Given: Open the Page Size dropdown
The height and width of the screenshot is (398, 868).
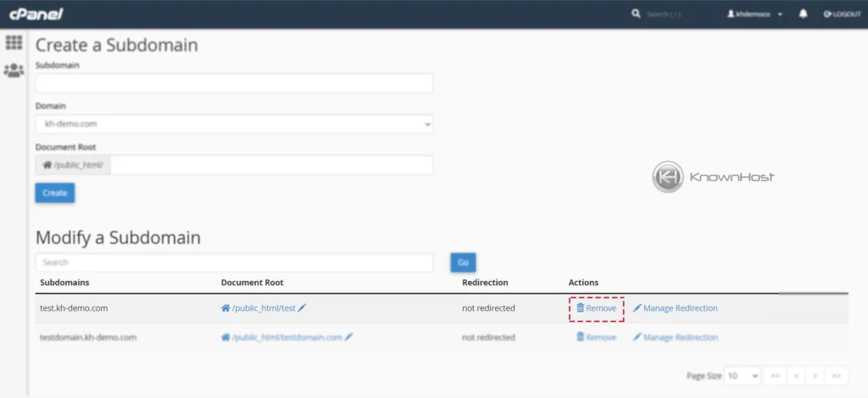Looking at the screenshot, I should pyautogui.click(x=743, y=375).
